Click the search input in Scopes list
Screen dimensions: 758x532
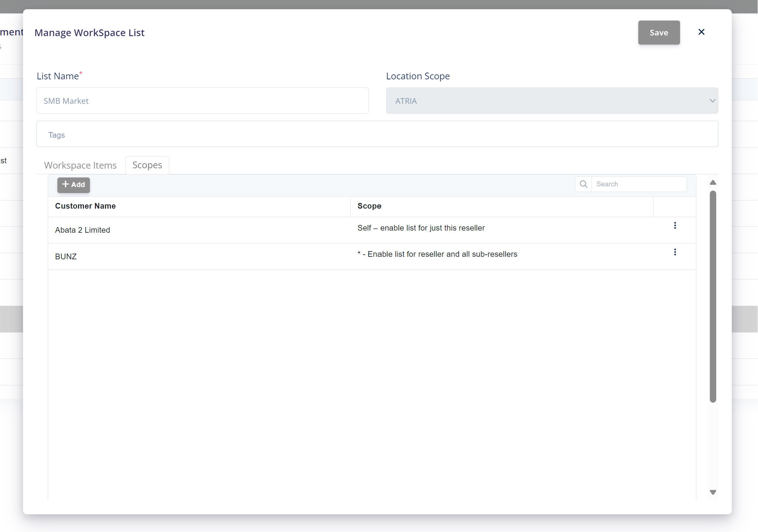639,184
